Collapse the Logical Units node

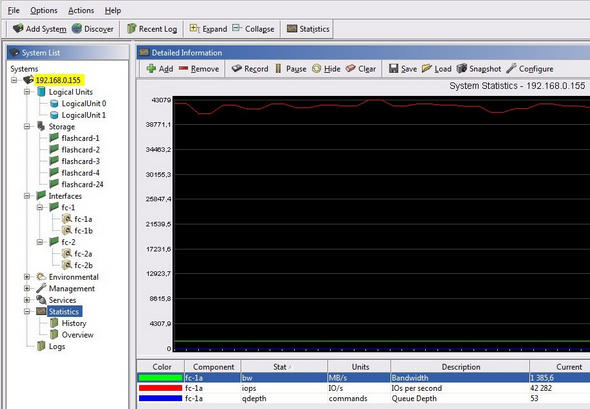pyautogui.click(x=27, y=92)
